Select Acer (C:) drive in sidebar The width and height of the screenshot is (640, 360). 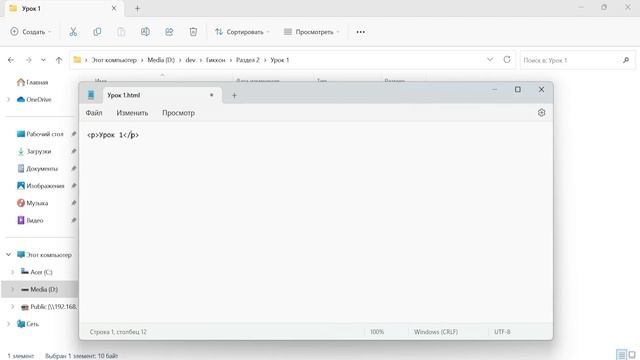[37, 272]
